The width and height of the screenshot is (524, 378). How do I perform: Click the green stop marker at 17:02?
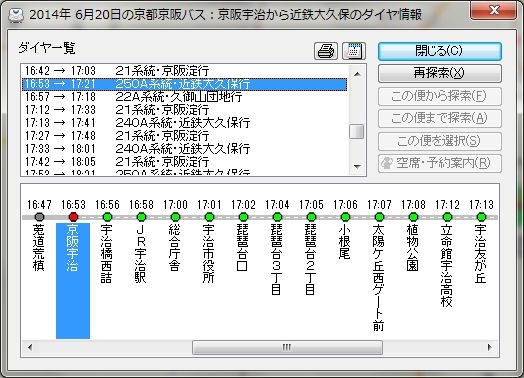coord(243,217)
